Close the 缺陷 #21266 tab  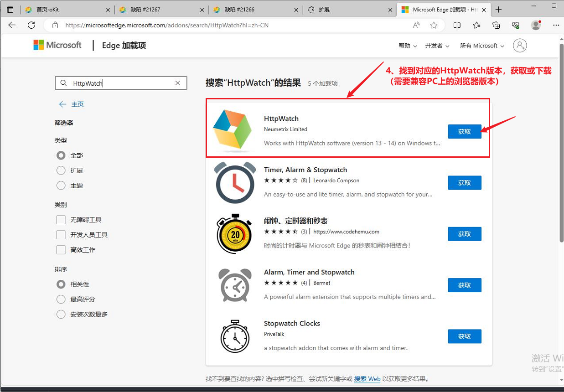(x=296, y=10)
